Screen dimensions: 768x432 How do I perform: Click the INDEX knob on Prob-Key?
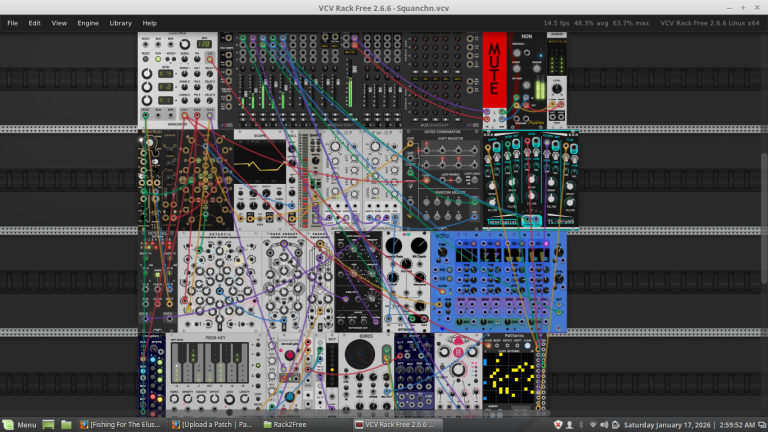[174, 400]
